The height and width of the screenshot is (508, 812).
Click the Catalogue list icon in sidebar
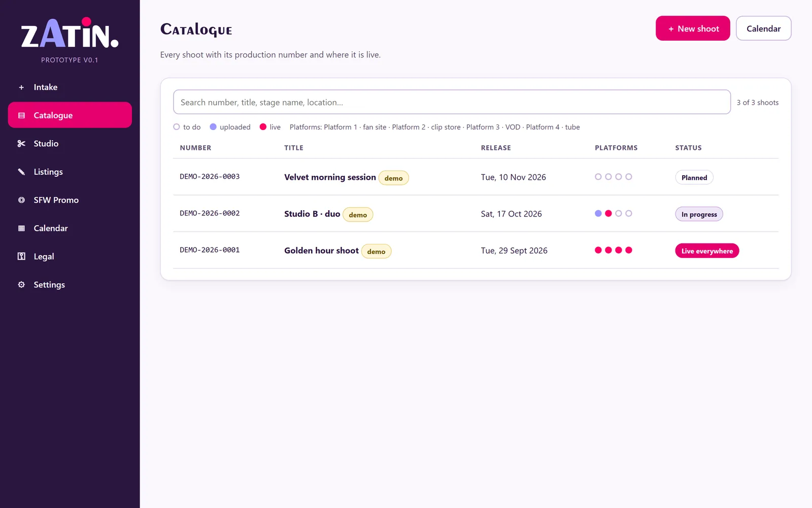(21, 115)
